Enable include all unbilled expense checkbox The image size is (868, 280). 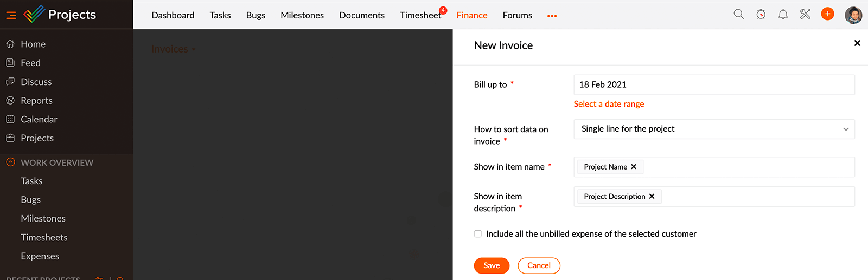478,234
